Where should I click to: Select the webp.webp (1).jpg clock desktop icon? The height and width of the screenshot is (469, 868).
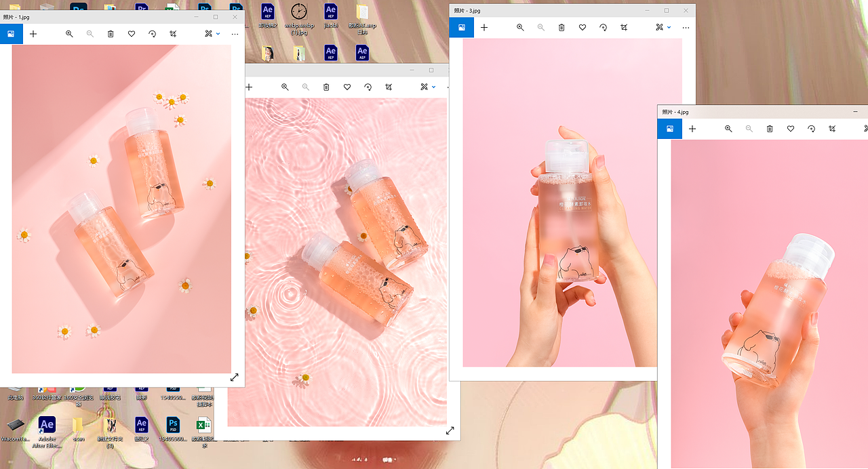coord(298,17)
